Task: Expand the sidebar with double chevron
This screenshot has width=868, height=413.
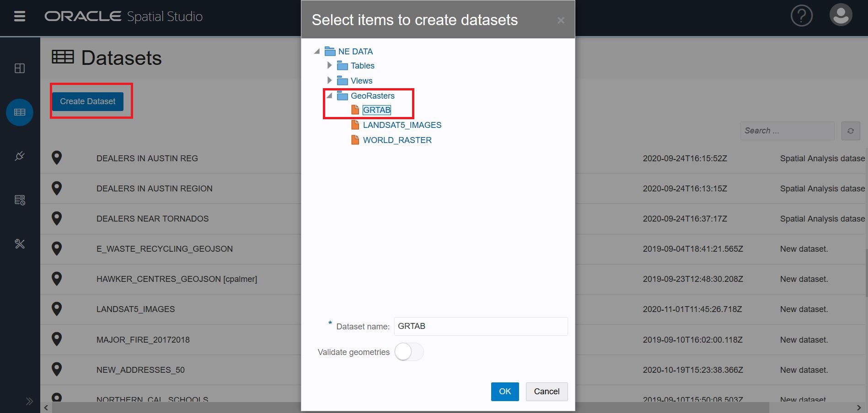Action: click(29, 401)
